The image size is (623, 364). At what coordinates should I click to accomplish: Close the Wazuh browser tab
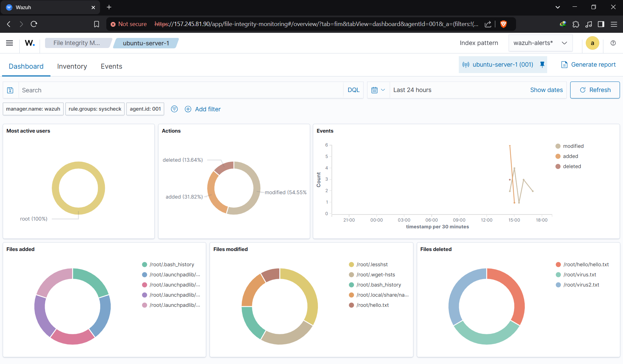pos(93,7)
